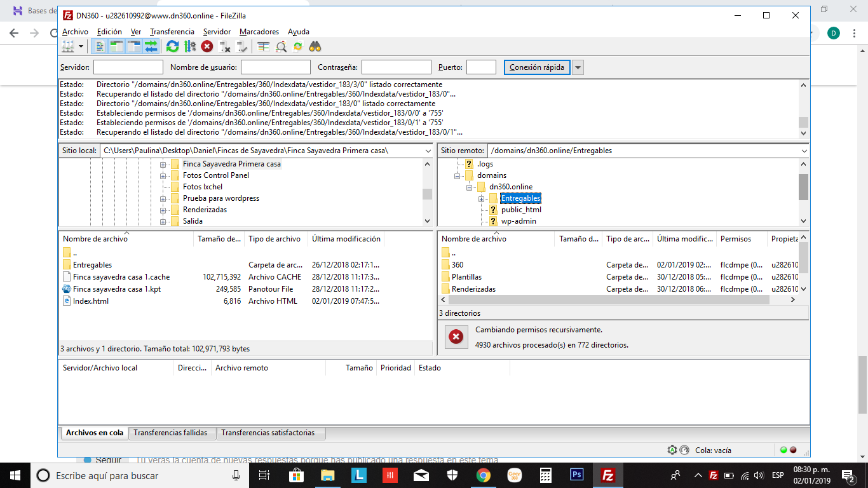The image size is (868, 488).
Task: Reconnect to the last used server
Action: [241, 46]
